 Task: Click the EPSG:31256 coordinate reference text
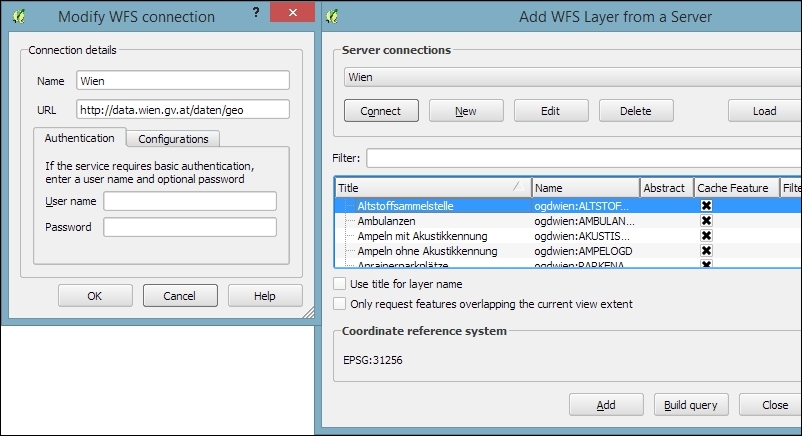372,360
